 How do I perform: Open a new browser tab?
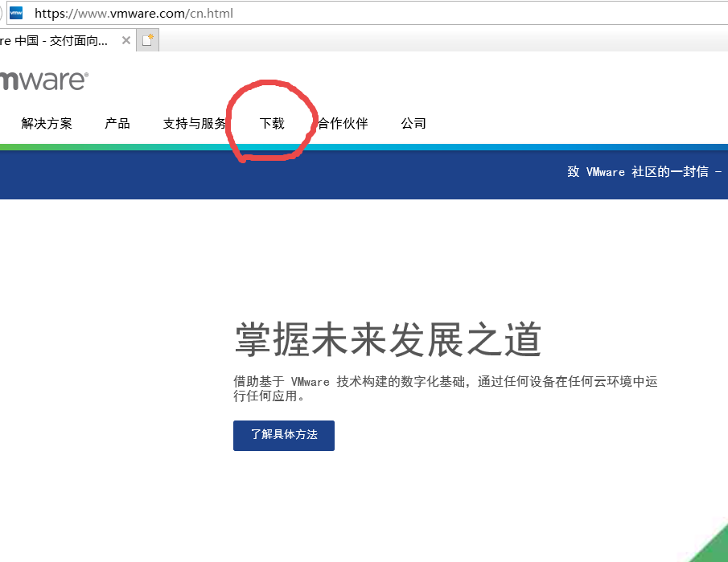pos(148,40)
